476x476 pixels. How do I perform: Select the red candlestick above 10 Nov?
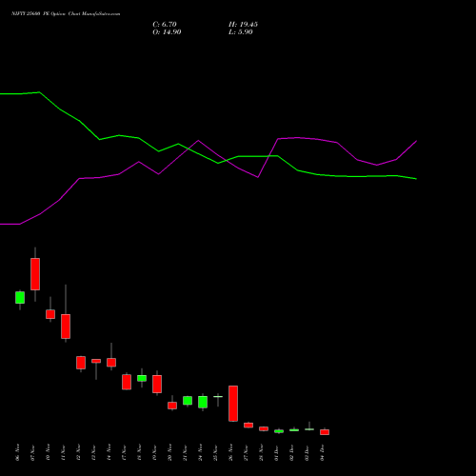coord(50,314)
